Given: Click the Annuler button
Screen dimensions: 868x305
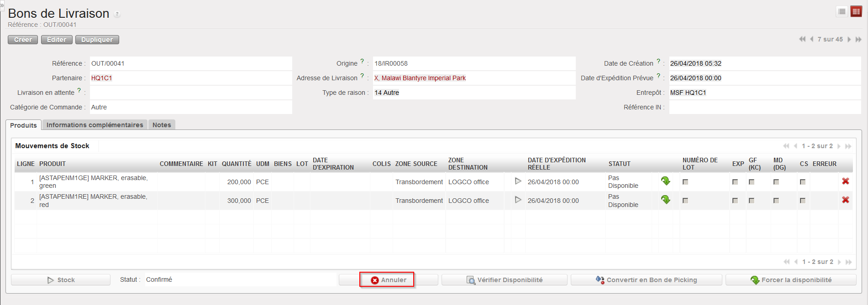Looking at the screenshot, I should (x=388, y=280).
